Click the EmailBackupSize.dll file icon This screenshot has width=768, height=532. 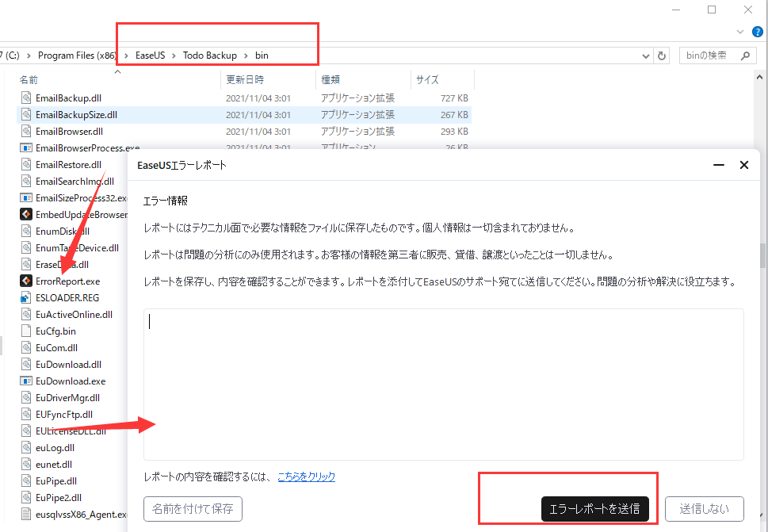click(x=26, y=115)
